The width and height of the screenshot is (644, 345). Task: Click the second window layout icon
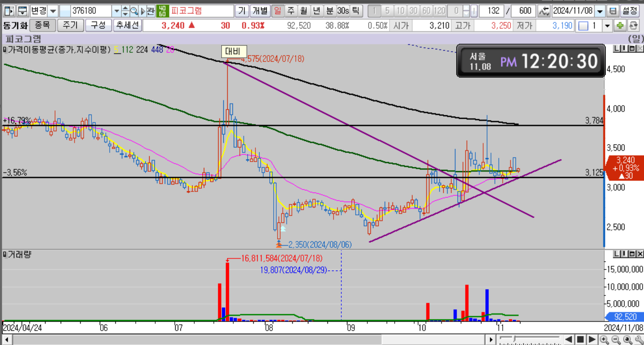pyautogui.click(x=23, y=11)
